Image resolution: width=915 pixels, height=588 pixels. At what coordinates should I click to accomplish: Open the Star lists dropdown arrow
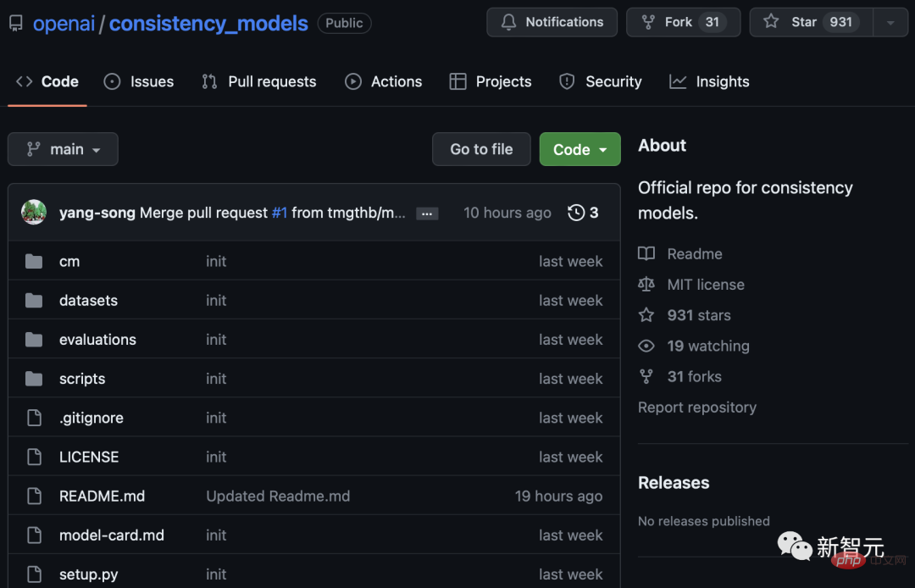point(890,22)
